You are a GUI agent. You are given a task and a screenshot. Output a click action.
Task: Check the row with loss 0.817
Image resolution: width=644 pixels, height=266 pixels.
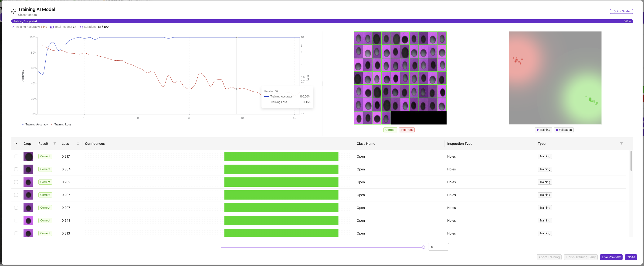click(16, 156)
